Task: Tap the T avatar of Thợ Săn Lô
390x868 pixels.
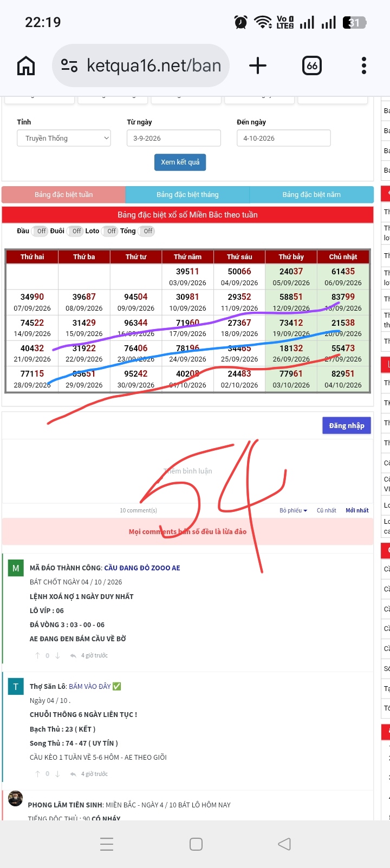Action: 16,687
